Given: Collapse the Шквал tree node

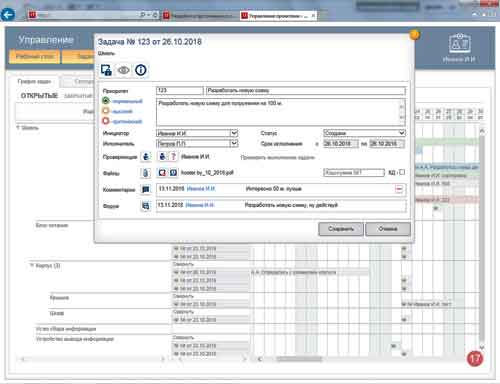Looking at the screenshot, I should [18, 128].
